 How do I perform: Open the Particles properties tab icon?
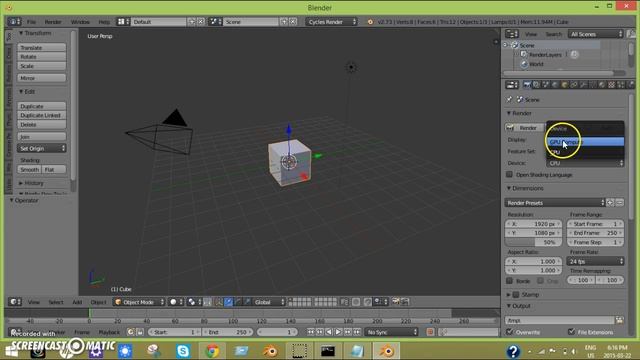point(621,84)
